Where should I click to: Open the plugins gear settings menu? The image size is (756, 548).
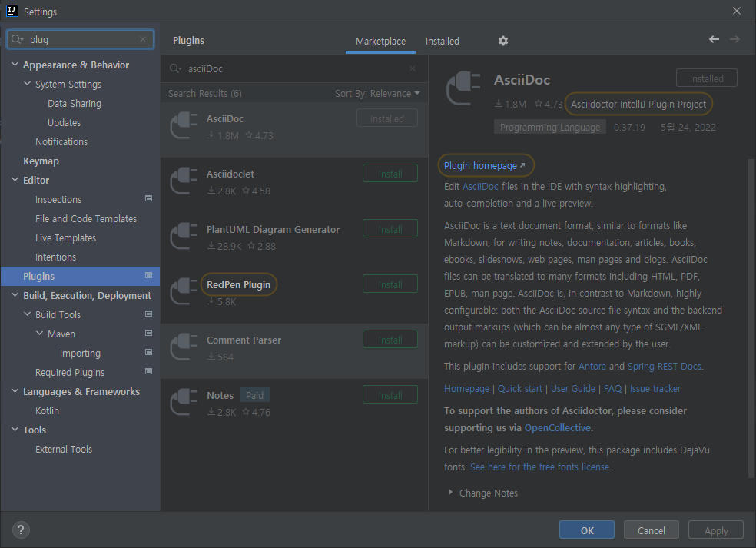click(503, 41)
